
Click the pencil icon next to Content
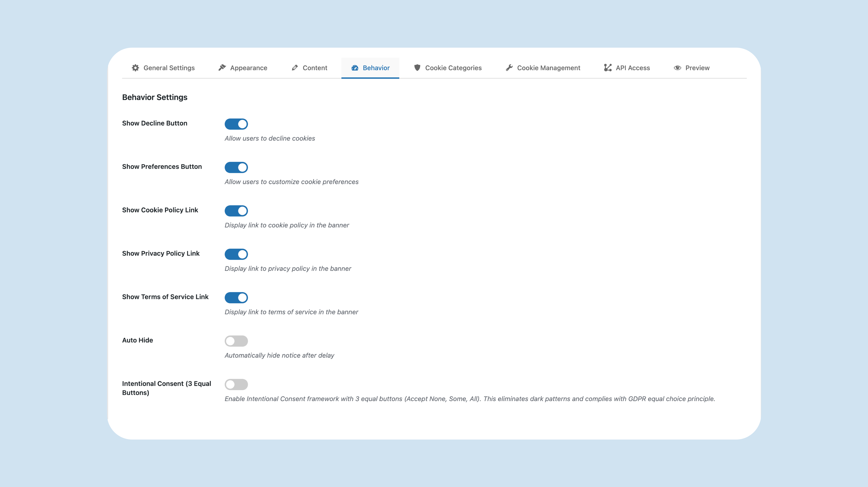(x=294, y=67)
